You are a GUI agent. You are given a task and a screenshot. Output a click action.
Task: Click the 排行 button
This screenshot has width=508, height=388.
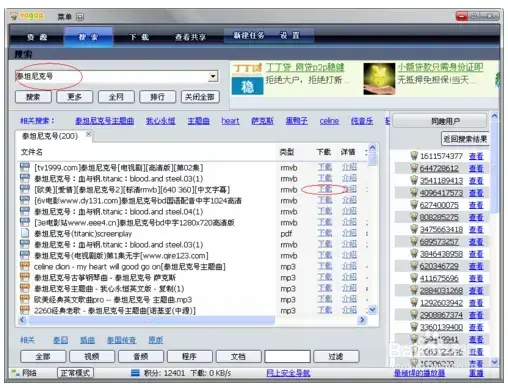[x=157, y=97]
